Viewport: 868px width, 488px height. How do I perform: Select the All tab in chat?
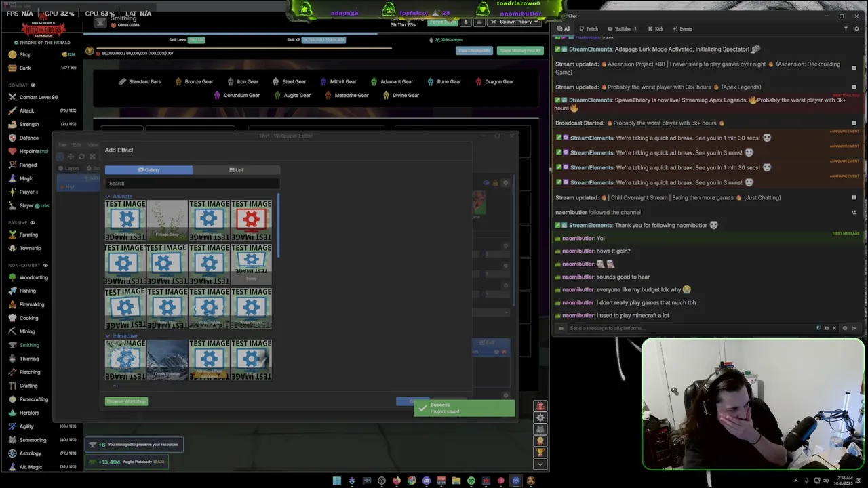coord(564,29)
